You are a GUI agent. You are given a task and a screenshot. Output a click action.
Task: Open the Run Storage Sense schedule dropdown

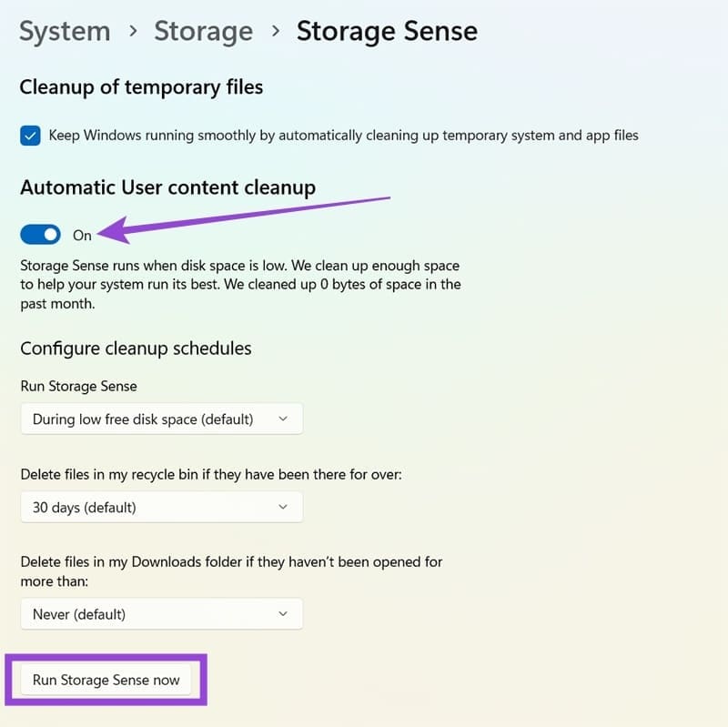click(161, 419)
